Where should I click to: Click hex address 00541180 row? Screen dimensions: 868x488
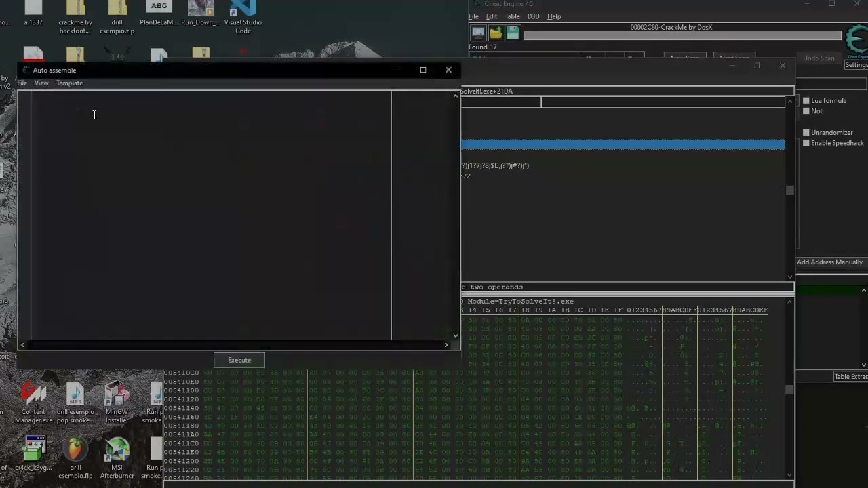(181, 426)
